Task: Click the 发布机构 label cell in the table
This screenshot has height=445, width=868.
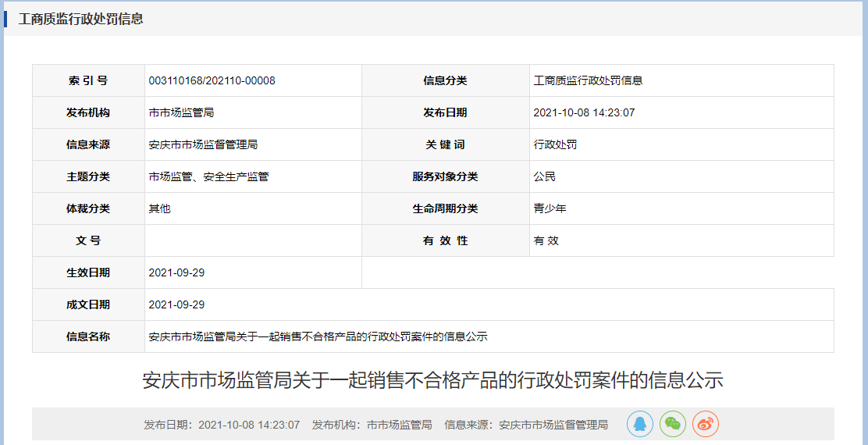Action: click(88, 113)
